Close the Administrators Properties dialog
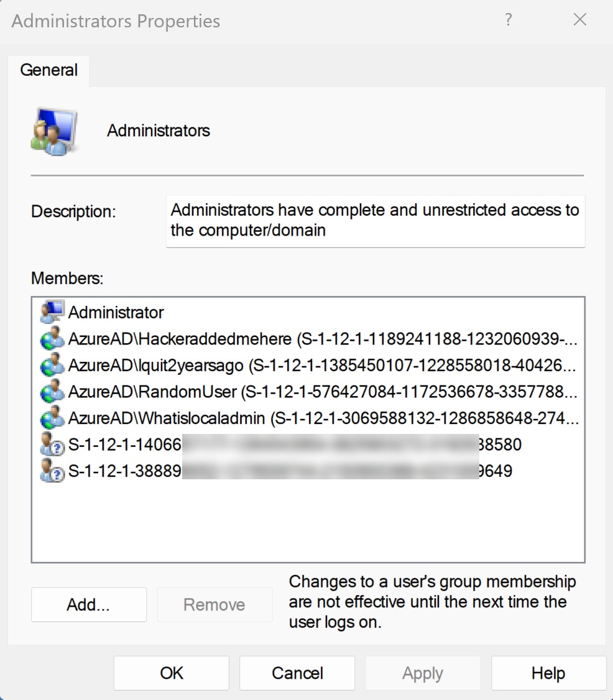Screen dimensions: 613x700 (580, 20)
